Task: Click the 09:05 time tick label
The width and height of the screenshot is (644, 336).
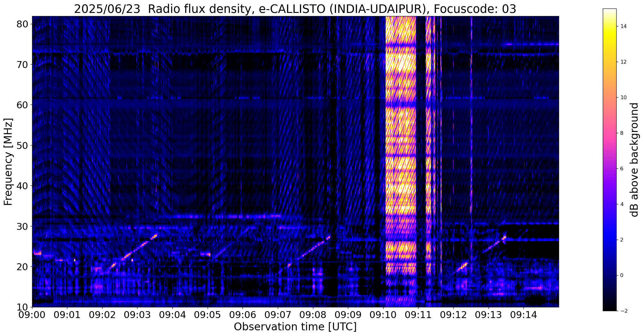Action: point(208,315)
